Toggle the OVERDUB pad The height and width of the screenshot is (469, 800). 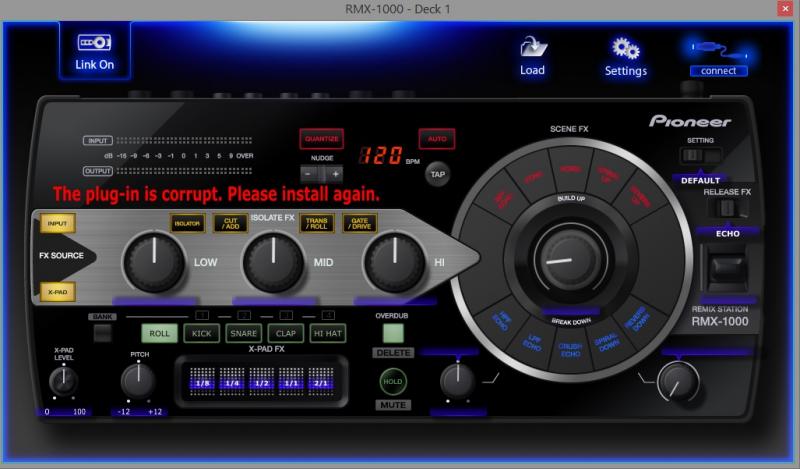393,333
